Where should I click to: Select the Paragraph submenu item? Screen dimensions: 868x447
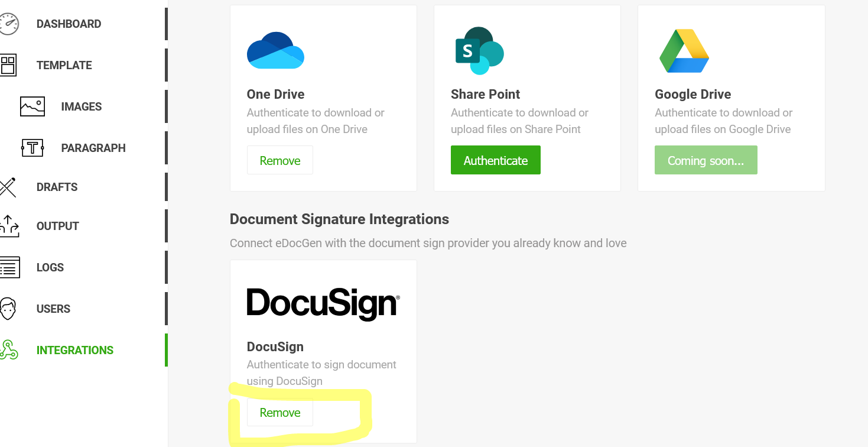93,148
